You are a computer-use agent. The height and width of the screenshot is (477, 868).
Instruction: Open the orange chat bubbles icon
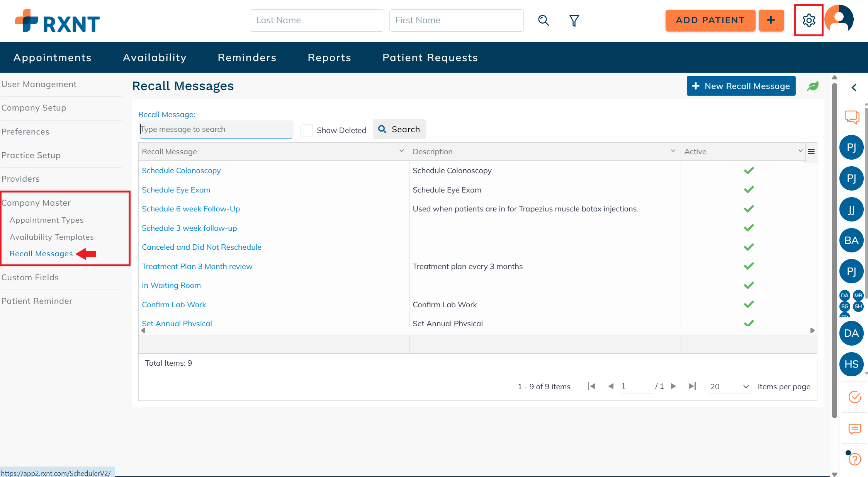[x=852, y=117]
